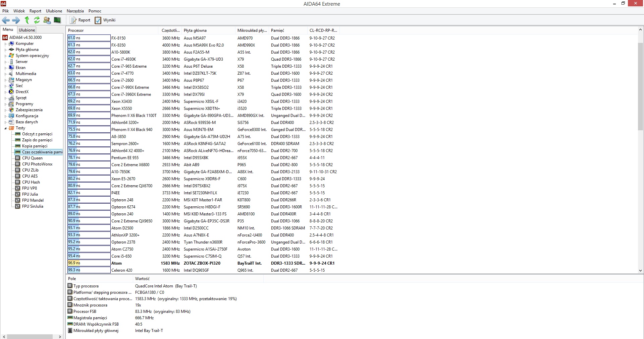This screenshot has width=644, height=339.
Task: Click the sidebar horizontal scrollbar right arrow
Action: coord(60,336)
